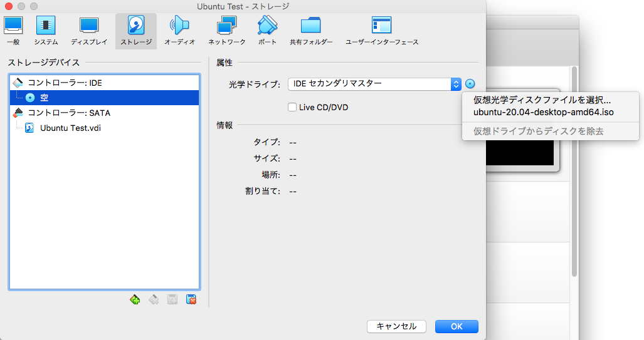Select the コントローラー: IDE tree row
Image resolution: width=644 pixels, height=340 pixels.
(104, 83)
